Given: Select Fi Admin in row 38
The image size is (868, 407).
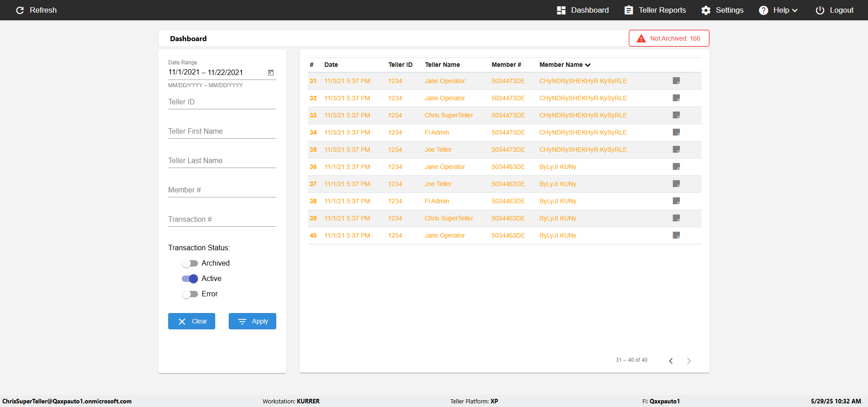Looking at the screenshot, I should coord(437,201).
